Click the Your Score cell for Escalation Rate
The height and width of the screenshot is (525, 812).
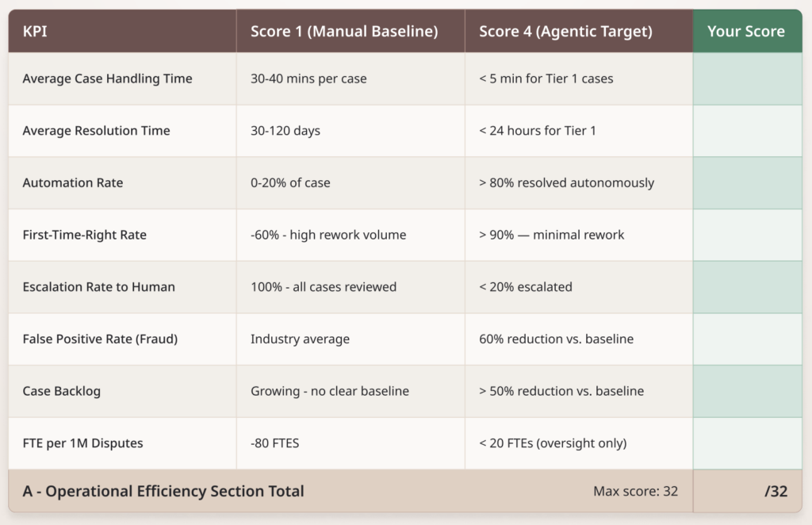747,287
